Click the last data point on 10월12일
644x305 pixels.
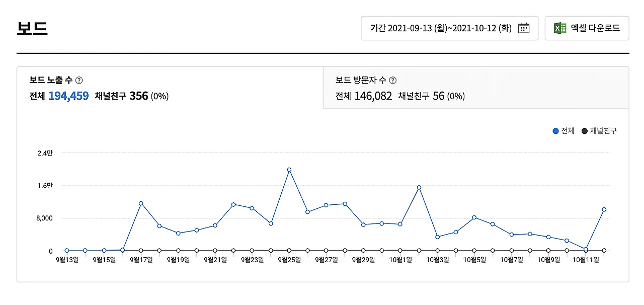click(604, 209)
